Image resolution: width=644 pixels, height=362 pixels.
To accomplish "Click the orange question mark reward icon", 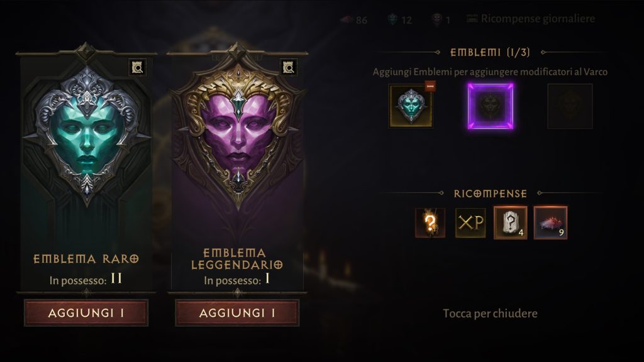I will pos(430,223).
